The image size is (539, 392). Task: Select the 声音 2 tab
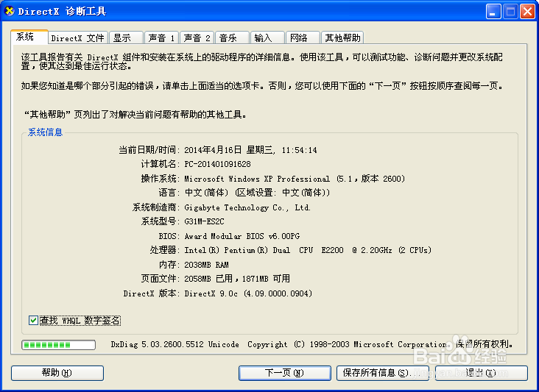pyautogui.click(x=197, y=38)
